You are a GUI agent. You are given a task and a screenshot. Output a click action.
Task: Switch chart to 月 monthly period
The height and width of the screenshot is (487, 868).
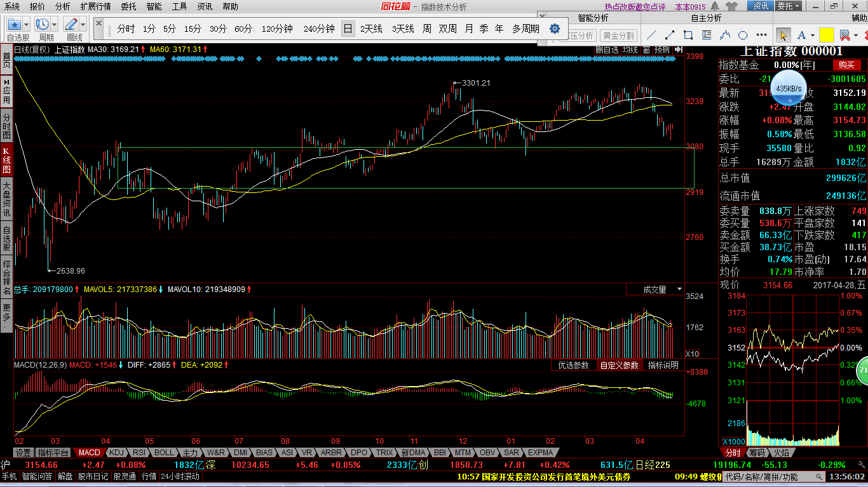tap(469, 29)
